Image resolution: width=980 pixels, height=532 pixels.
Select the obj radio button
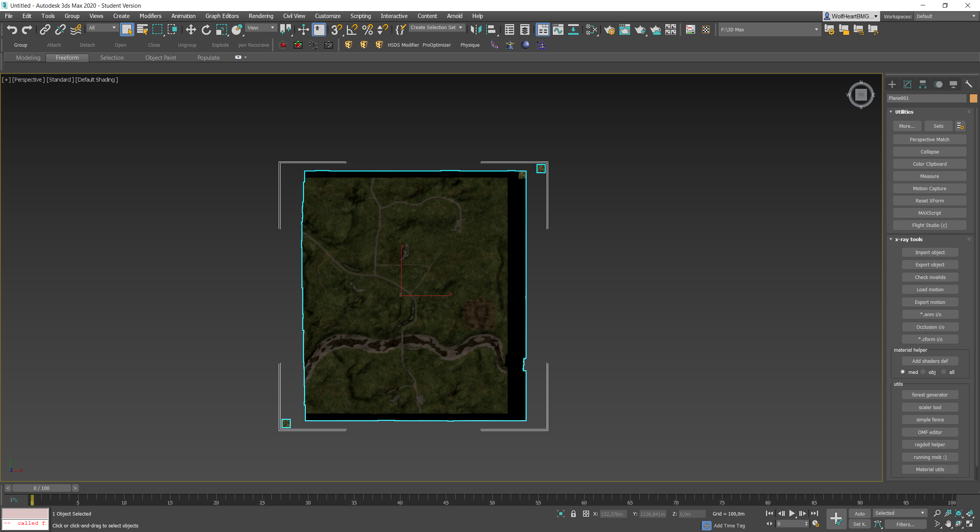tap(923, 372)
